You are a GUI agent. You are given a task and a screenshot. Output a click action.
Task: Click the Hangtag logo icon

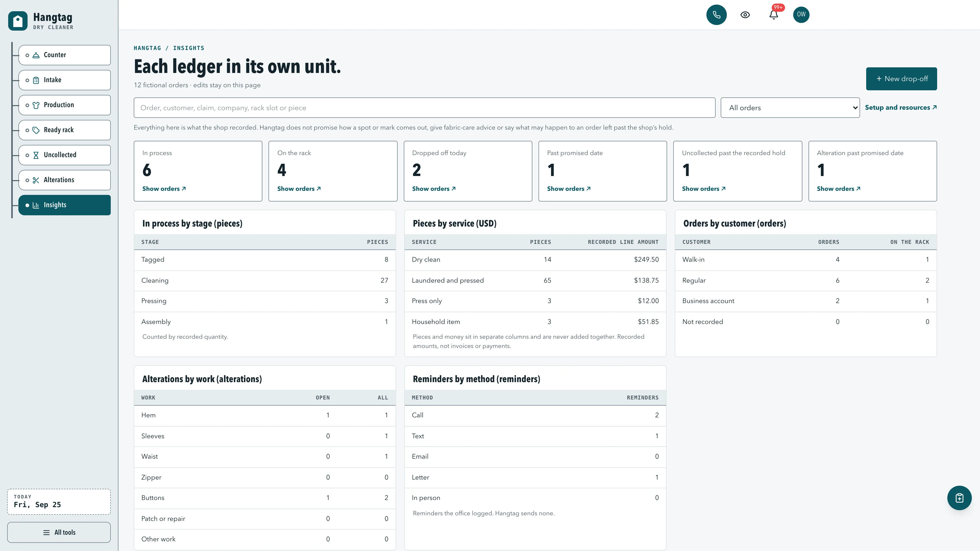[x=18, y=21]
